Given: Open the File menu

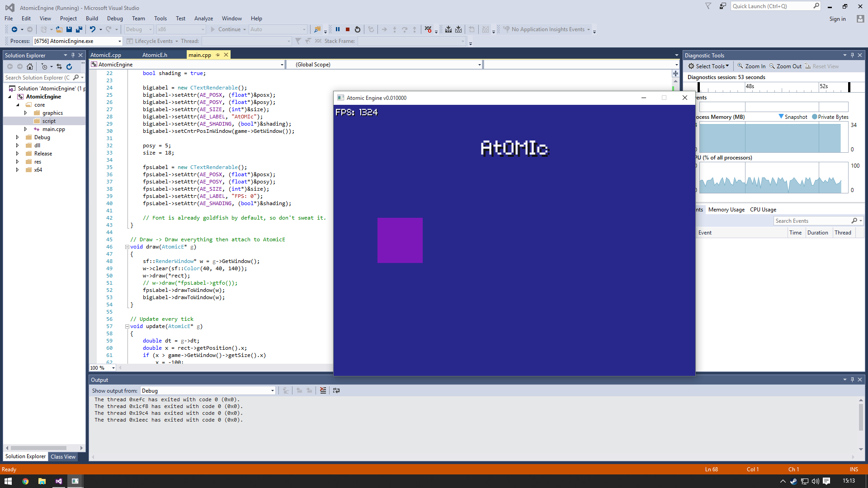Looking at the screenshot, I should [x=9, y=19].
